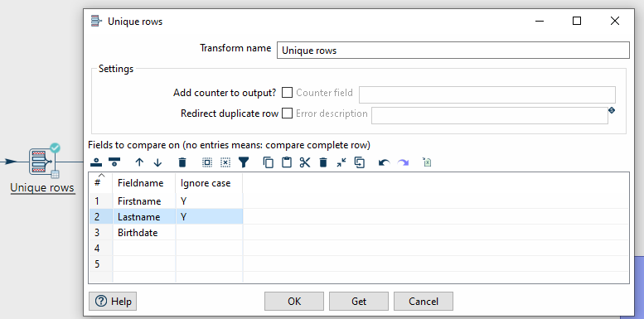644x319 pixels.
Task: Click the Ignore case column header
Action: pos(210,182)
